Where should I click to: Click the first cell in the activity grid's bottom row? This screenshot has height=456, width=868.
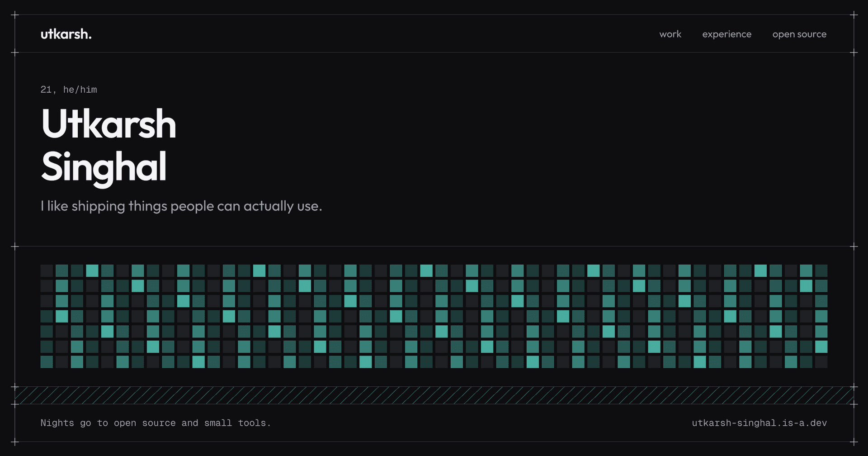(x=47, y=362)
